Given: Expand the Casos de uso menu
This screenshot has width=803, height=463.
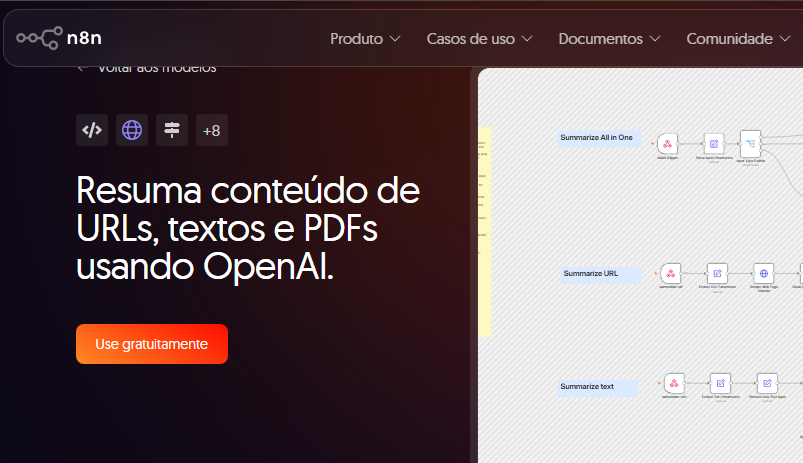Looking at the screenshot, I should click(479, 39).
